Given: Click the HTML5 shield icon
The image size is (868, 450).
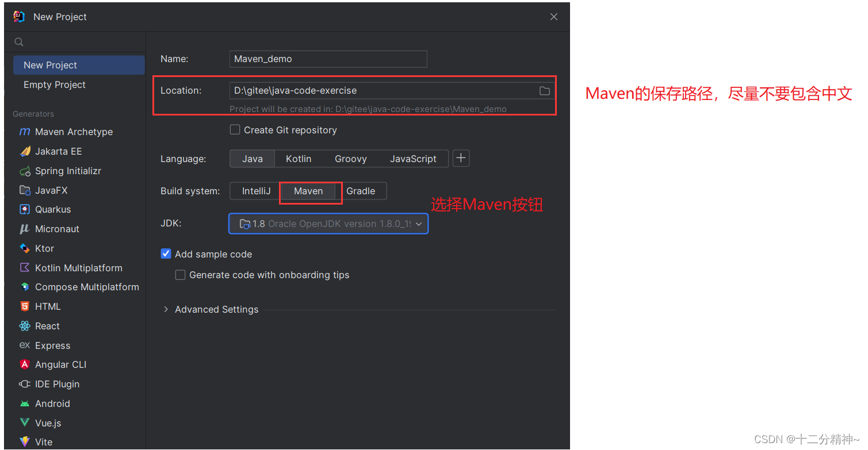Looking at the screenshot, I should (25, 306).
